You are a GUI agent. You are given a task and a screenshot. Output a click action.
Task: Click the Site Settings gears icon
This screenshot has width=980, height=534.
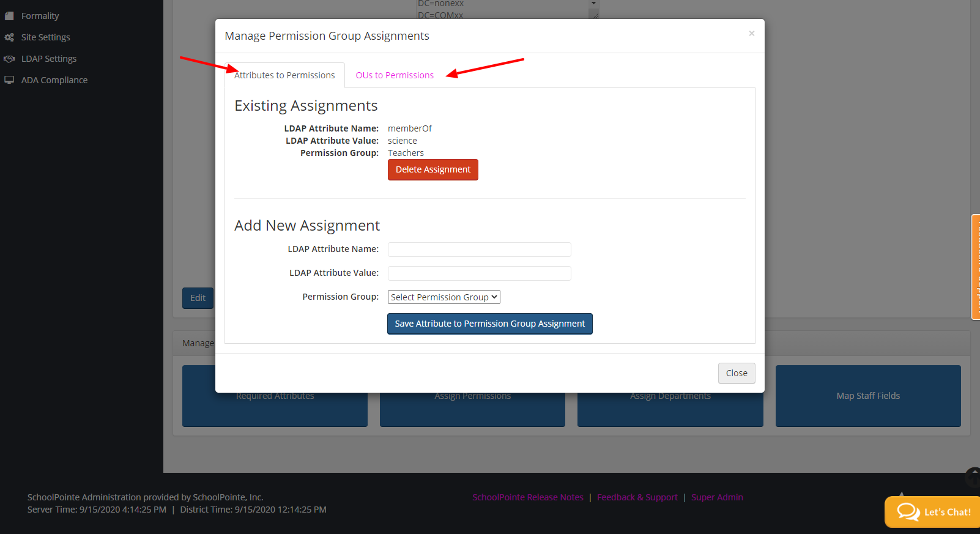tap(9, 37)
